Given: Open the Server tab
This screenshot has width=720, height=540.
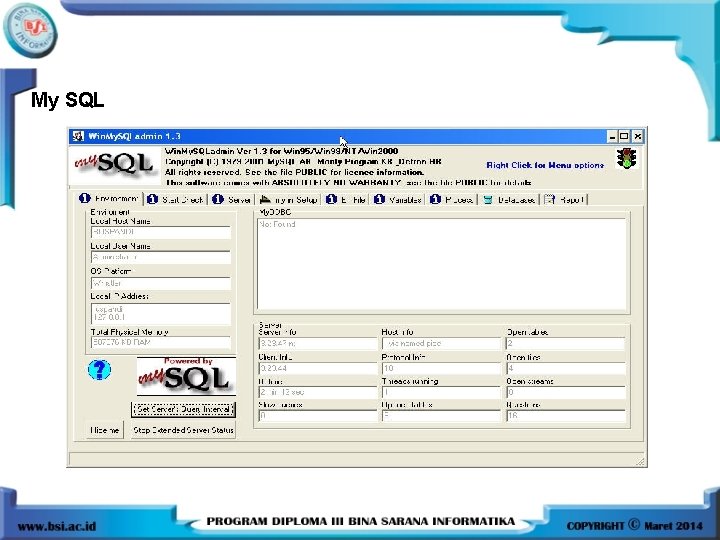Looking at the screenshot, I should 232,199.
